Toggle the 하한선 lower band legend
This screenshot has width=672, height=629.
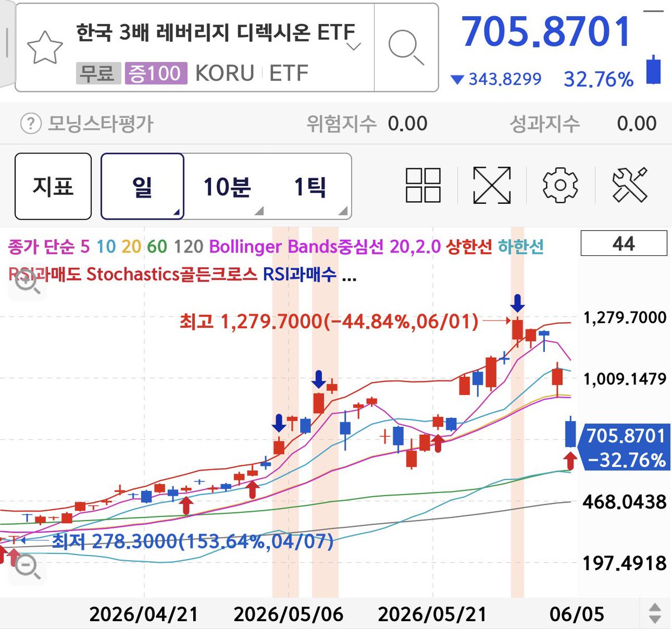(x=521, y=246)
